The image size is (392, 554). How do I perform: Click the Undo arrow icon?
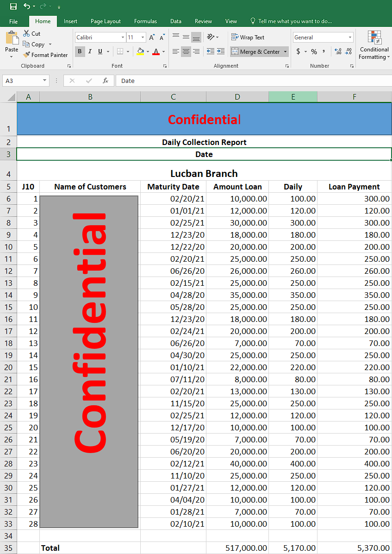point(26,6)
